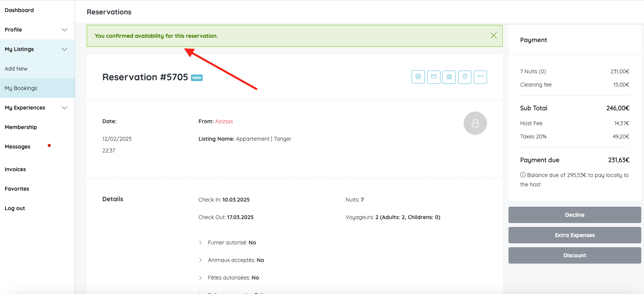Open the envelope message icon for the reservation

coord(433,77)
